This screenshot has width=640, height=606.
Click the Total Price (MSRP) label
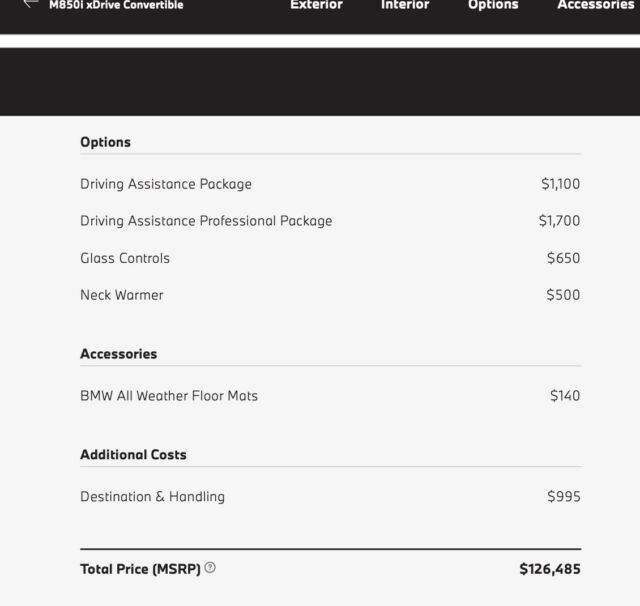tap(140, 569)
